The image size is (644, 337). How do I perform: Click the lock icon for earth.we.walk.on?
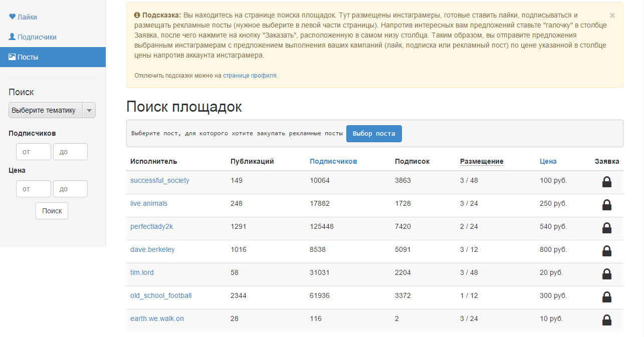pyautogui.click(x=607, y=320)
